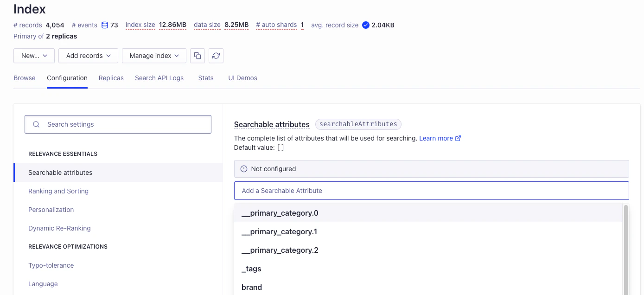Expand the Manage index menu
Image resolution: width=644 pixels, height=295 pixels.
(x=153, y=55)
